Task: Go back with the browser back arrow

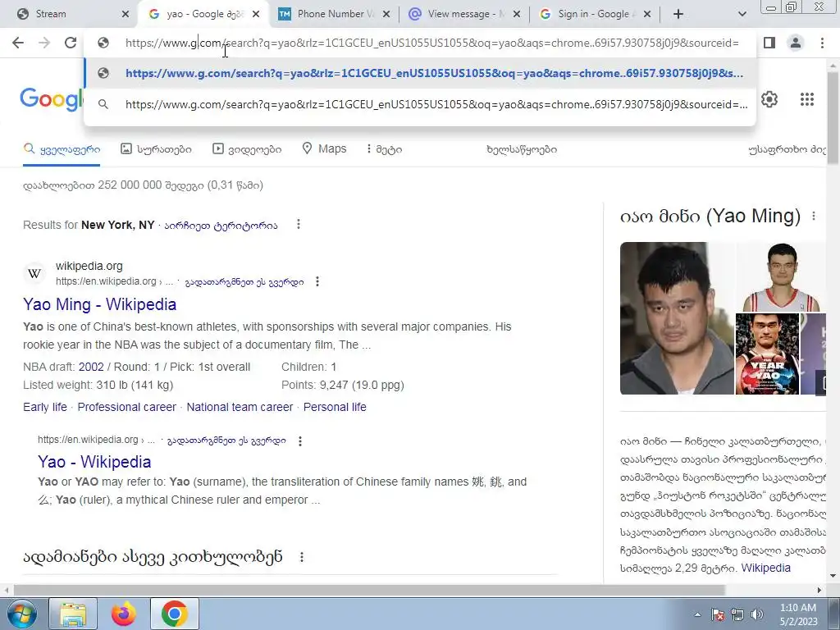Action: point(18,43)
